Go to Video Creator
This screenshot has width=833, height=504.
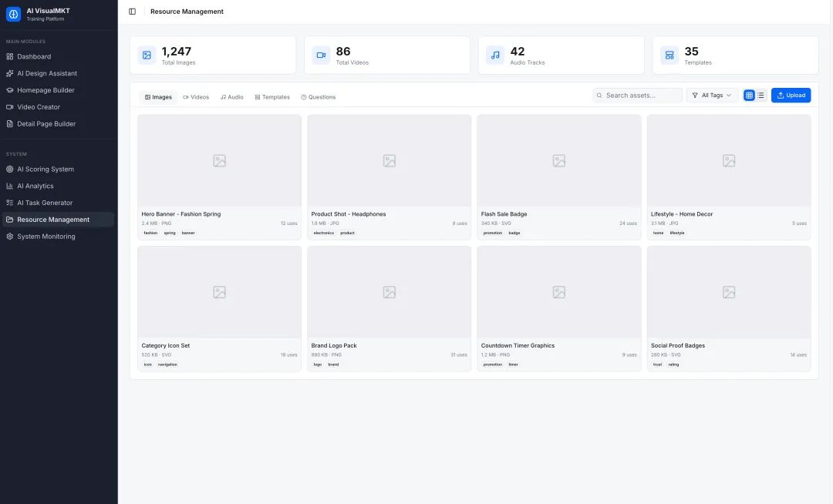tap(58, 106)
